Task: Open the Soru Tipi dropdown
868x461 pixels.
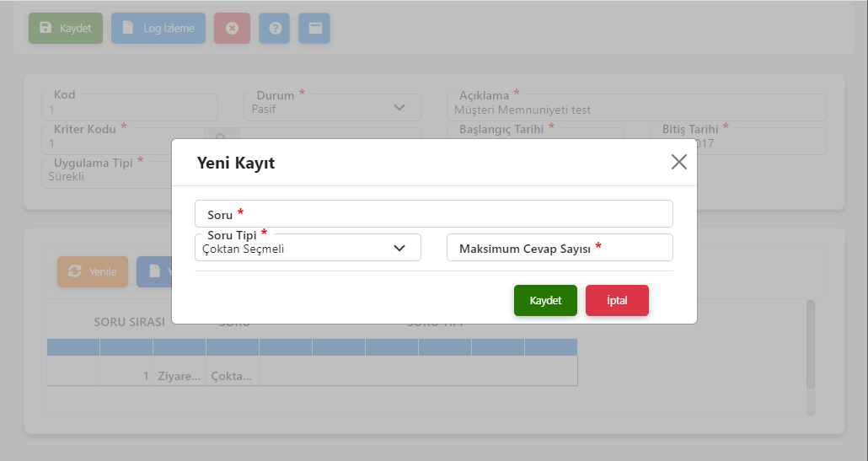Action: [308, 248]
